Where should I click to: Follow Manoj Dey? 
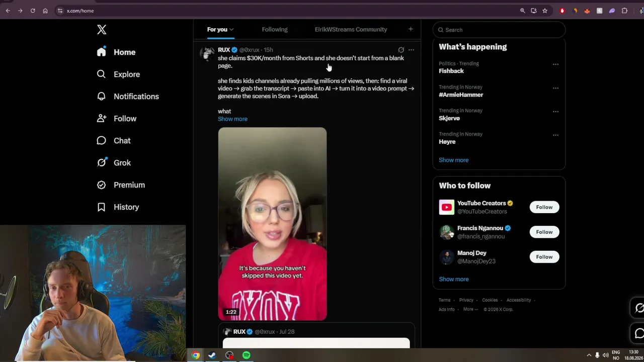tap(544, 257)
